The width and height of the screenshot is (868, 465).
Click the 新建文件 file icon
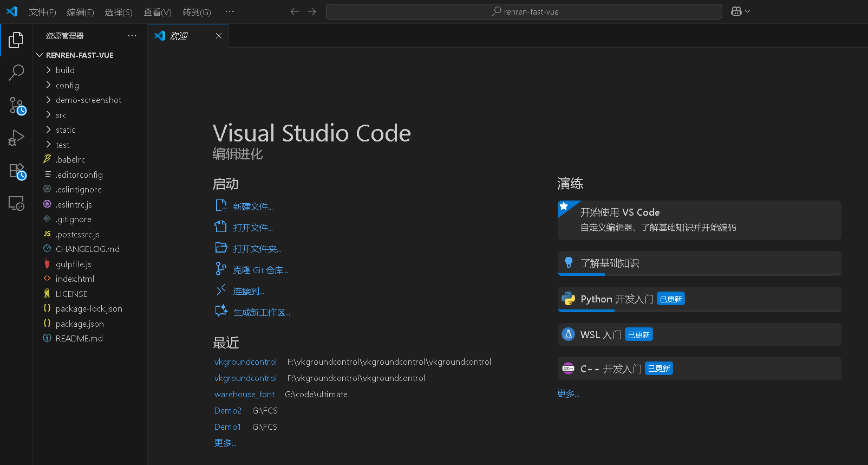click(x=221, y=205)
